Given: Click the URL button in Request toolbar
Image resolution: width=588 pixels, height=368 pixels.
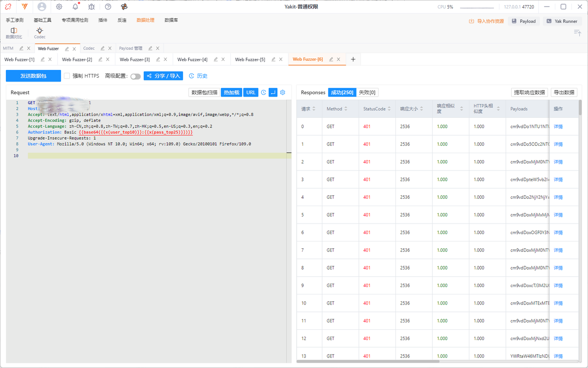Looking at the screenshot, I should click(251, 92).
